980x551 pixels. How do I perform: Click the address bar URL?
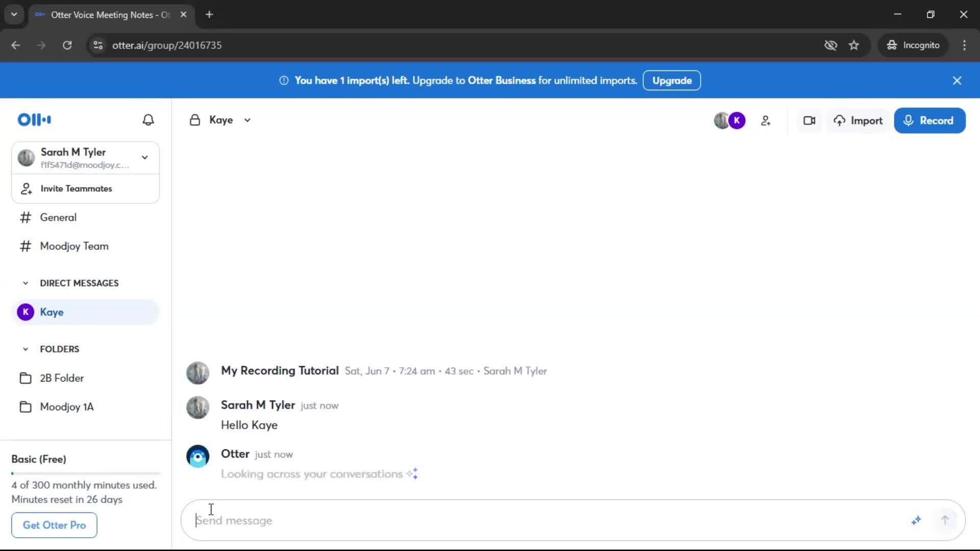point(167,45)
